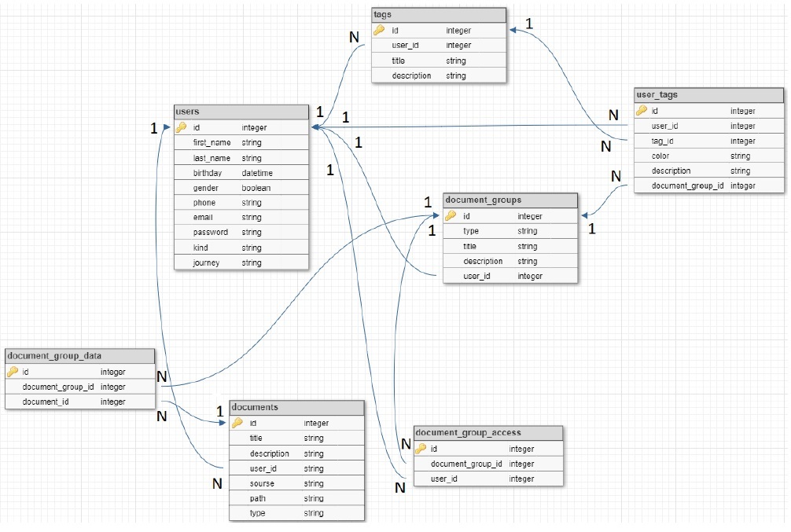Viewport: 791px width, 532px height.
Task: Select the user_tags table header
Action: click(x=708, y=95)
